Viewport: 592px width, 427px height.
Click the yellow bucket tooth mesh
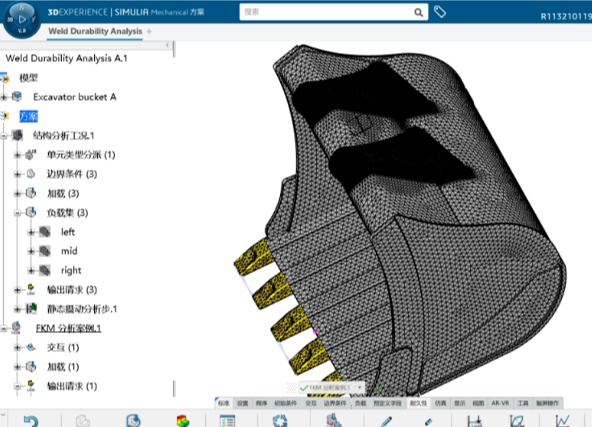pos(255,257)
